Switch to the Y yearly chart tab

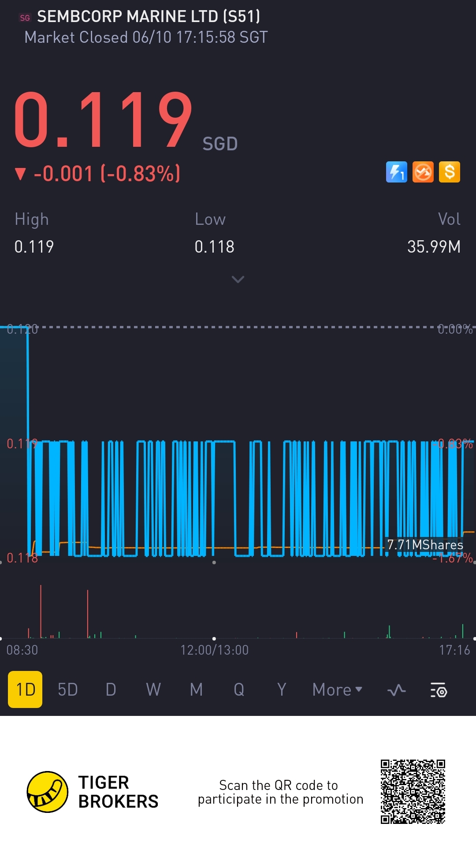click(282, 689)
